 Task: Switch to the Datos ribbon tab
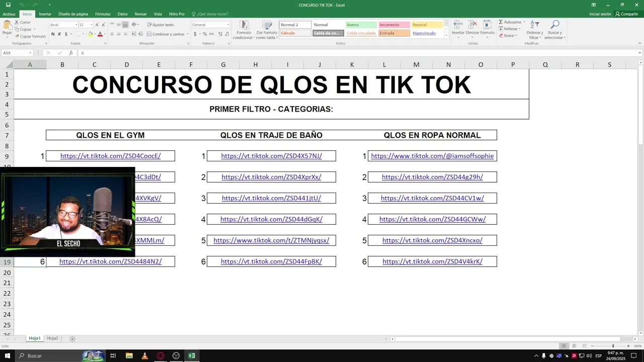122,14
